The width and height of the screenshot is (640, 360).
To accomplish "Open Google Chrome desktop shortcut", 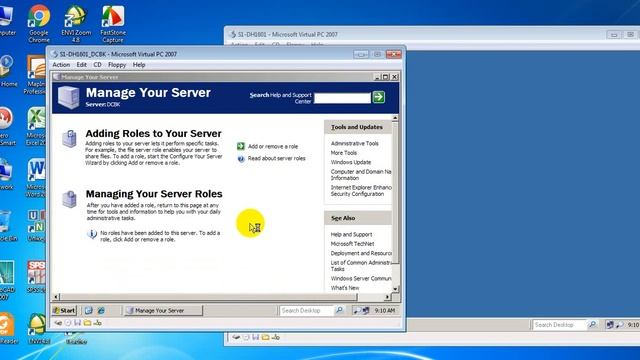I will 39,23.
